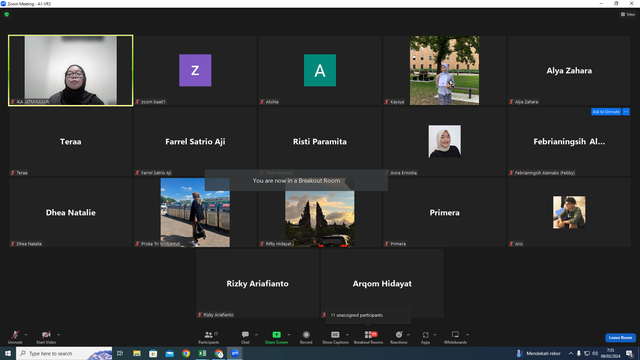The image size is (640, 360).
Task: Select Kaysya's photo tile
Action: (444, 70)
